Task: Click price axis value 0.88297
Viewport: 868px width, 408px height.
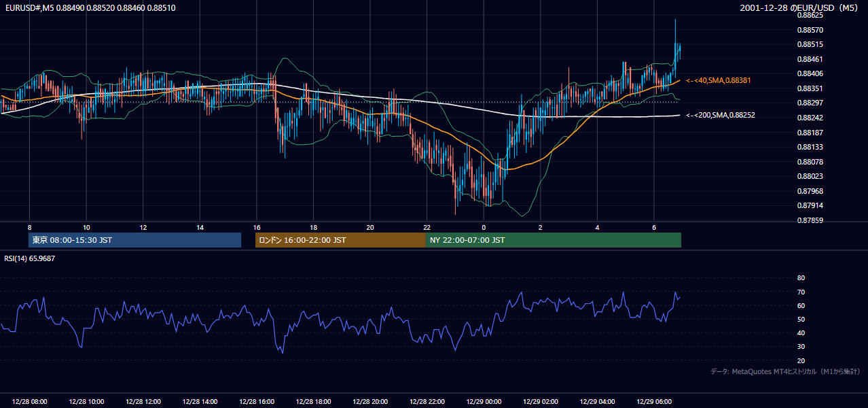Action: click(x=810, y=103)
